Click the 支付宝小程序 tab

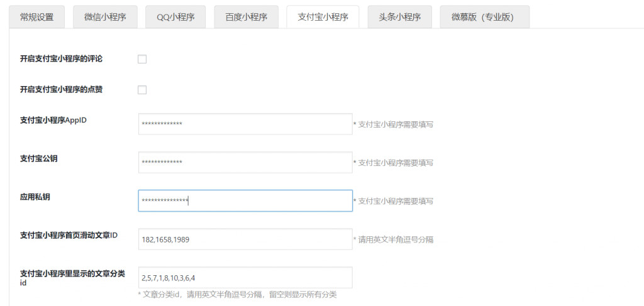323,17
